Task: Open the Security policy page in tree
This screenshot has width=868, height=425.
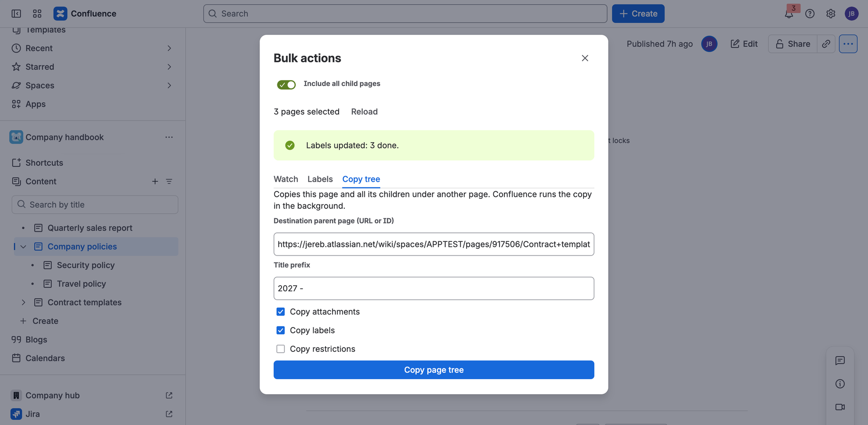Action: [x=85, y=265]
